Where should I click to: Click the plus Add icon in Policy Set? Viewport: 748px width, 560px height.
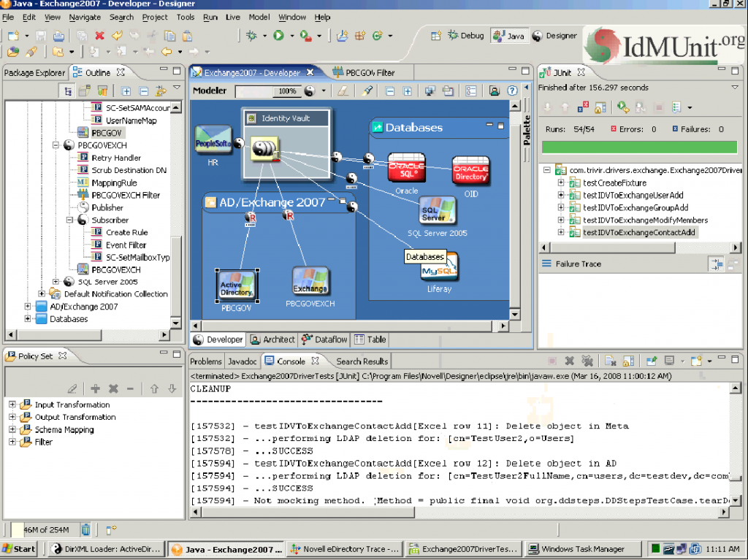point(96,388)
